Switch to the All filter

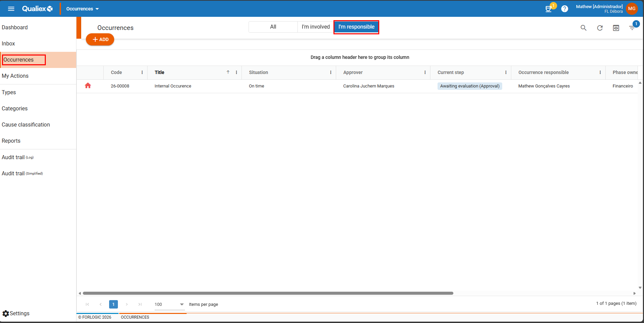pyautogui.click(x=273, y=27)
